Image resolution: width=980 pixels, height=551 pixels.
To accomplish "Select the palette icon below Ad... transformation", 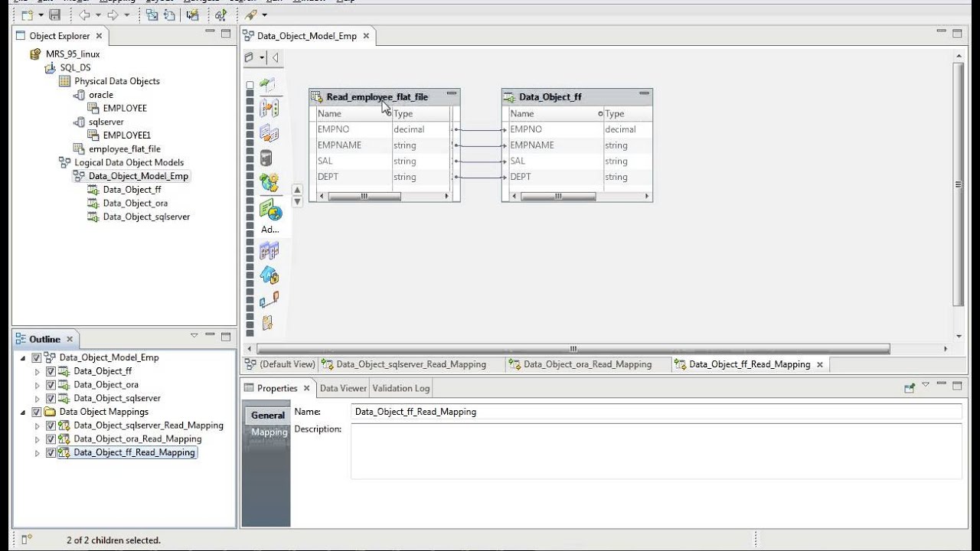I will click(x=269, y=250).
